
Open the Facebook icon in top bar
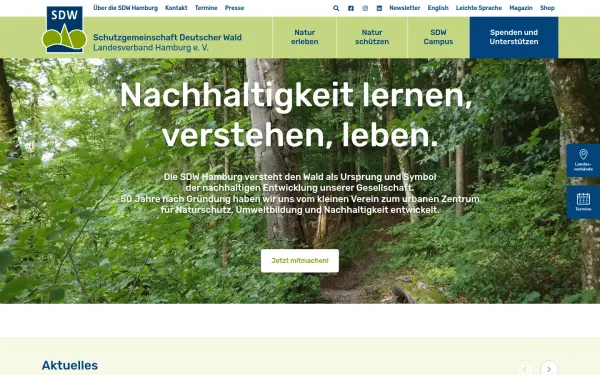[x=351, y=8]
